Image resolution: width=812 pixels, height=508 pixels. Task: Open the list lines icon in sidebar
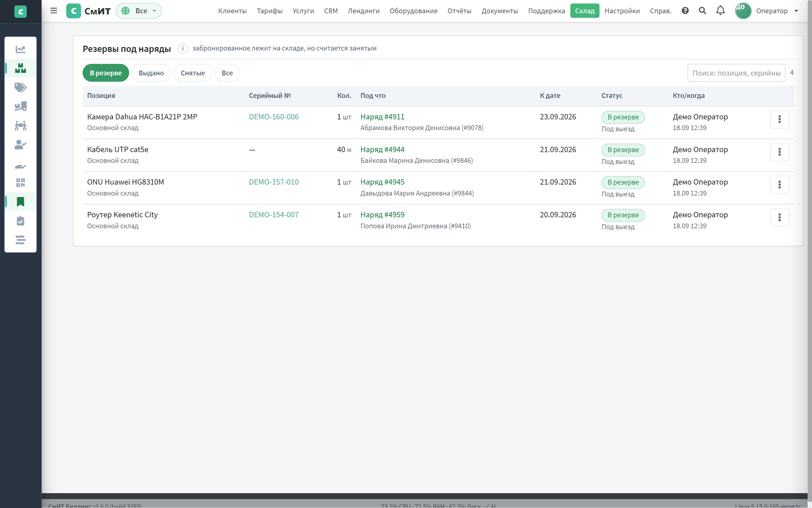pos(21,240)
